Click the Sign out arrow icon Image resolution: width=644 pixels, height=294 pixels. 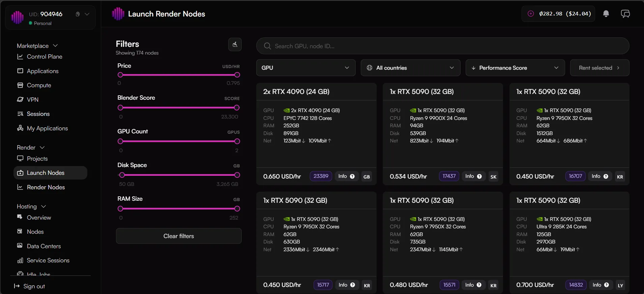tap(17, 286)
